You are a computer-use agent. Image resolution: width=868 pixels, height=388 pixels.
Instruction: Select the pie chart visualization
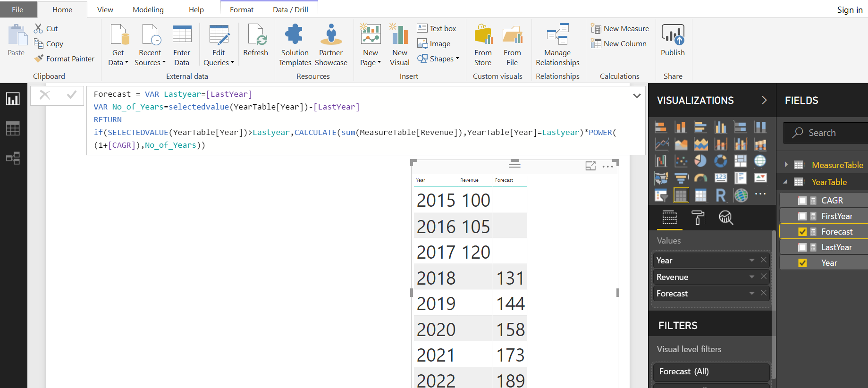click(700, 161)
